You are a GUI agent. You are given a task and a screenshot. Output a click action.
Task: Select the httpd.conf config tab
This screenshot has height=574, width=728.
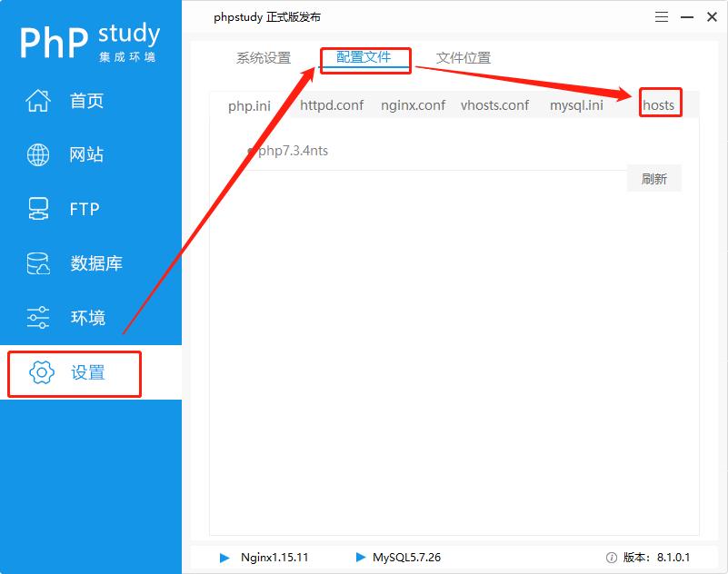coord(332,105)
